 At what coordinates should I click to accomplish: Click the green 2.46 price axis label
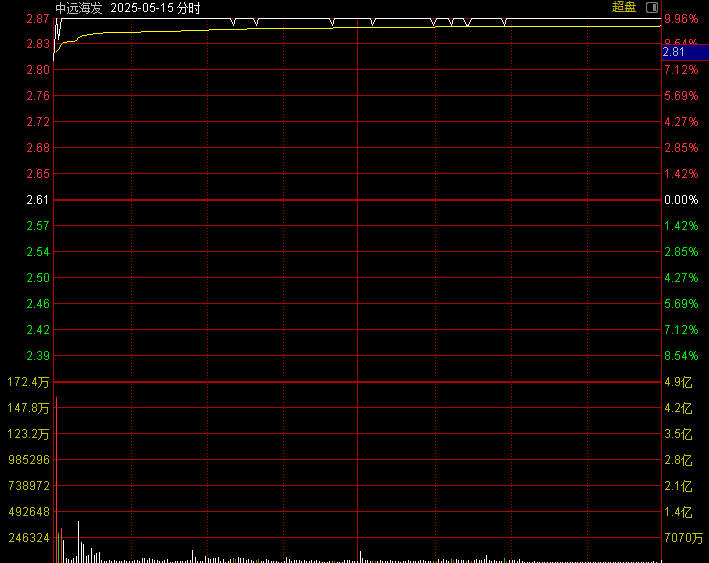pos(37,304)
